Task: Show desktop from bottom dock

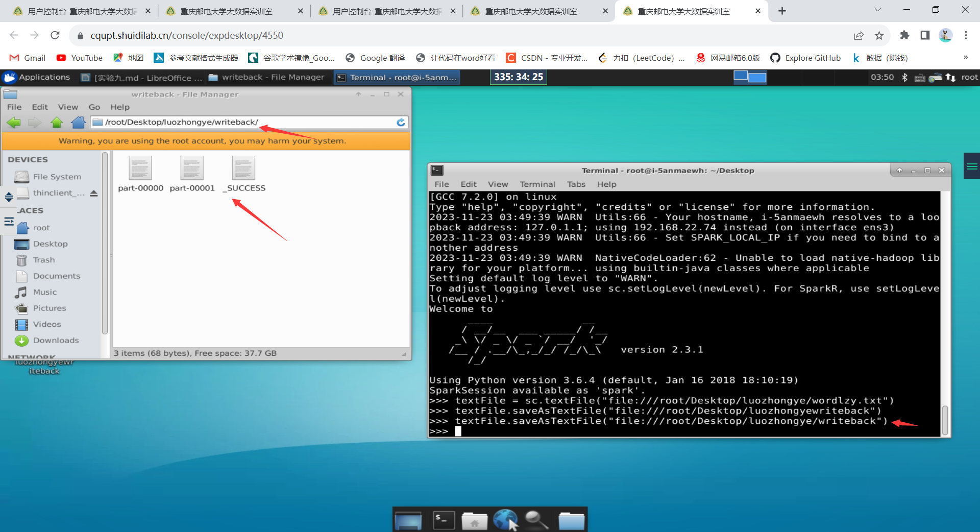Action: point(408,520)
